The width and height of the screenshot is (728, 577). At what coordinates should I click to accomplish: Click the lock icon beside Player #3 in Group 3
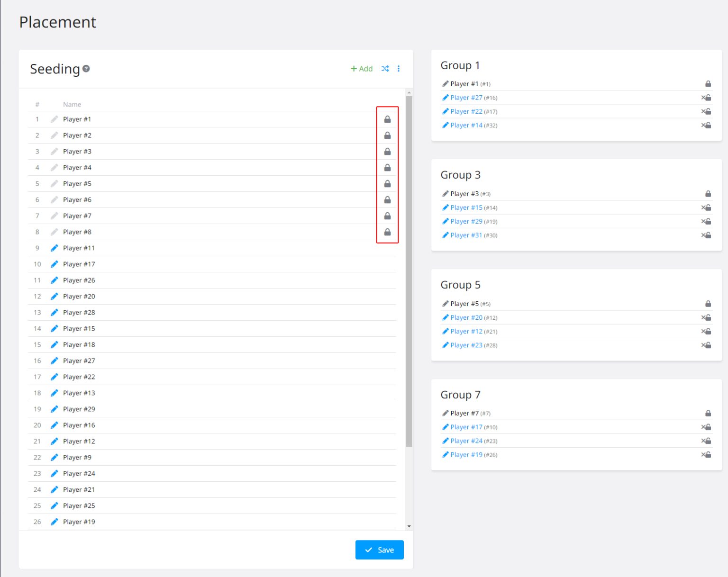pyautogui.click(x=708, y=193)
